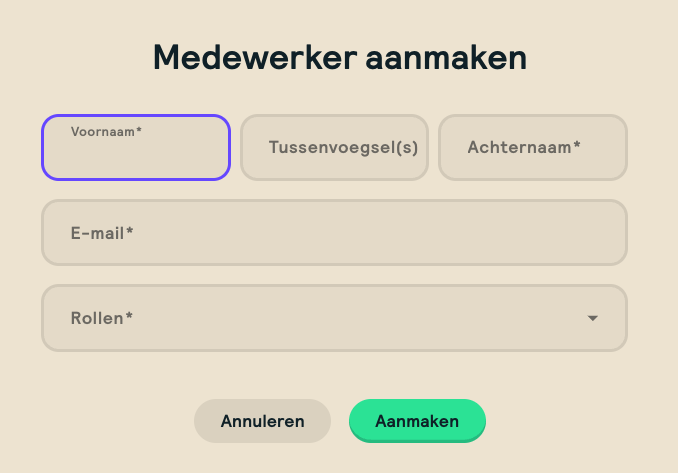This screenshot has width=678, height=473.
Task: Focus the Tussenvoegsel(s) text field
Action: (x=334, y=148)
